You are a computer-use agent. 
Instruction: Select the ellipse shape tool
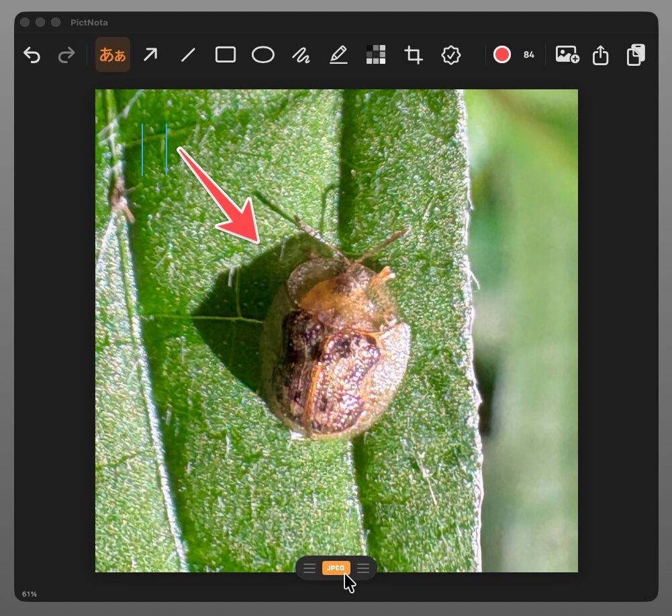tap(263, 55)
